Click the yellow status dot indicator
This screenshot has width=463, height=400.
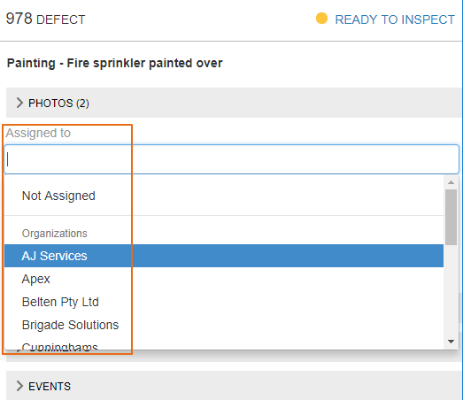[322, 18]
